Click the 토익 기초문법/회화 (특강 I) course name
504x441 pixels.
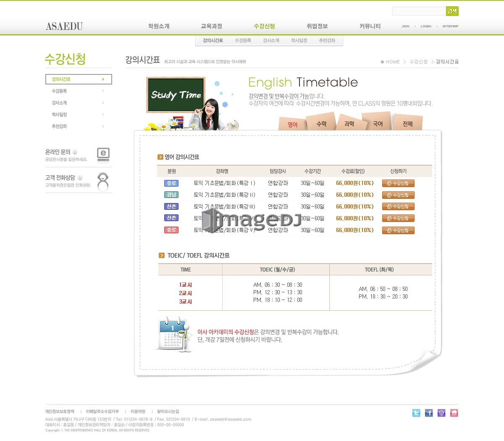point(224,183)
